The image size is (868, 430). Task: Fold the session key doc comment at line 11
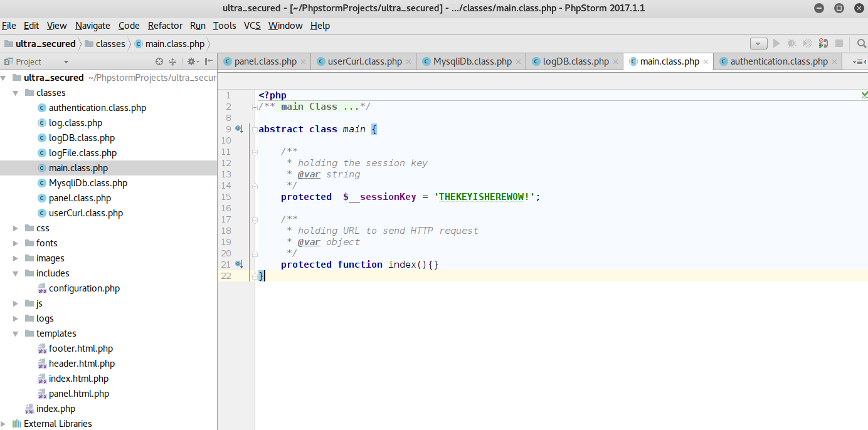click(x=255, y=152)
